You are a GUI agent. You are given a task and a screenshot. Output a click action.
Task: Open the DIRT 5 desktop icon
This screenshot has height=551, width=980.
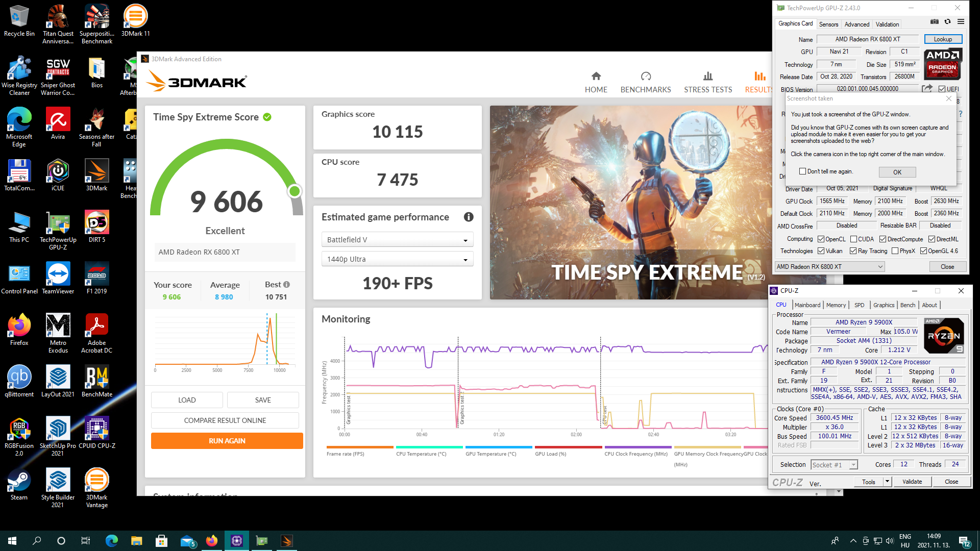tap(96, 227)
